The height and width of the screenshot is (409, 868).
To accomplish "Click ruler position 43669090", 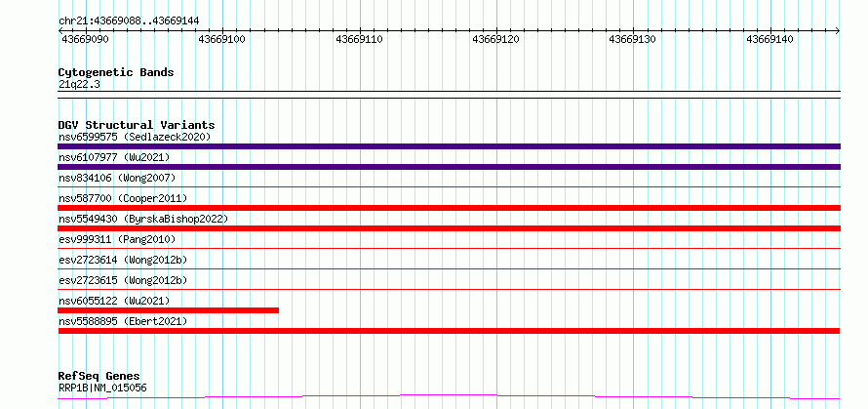I will 85,39.
